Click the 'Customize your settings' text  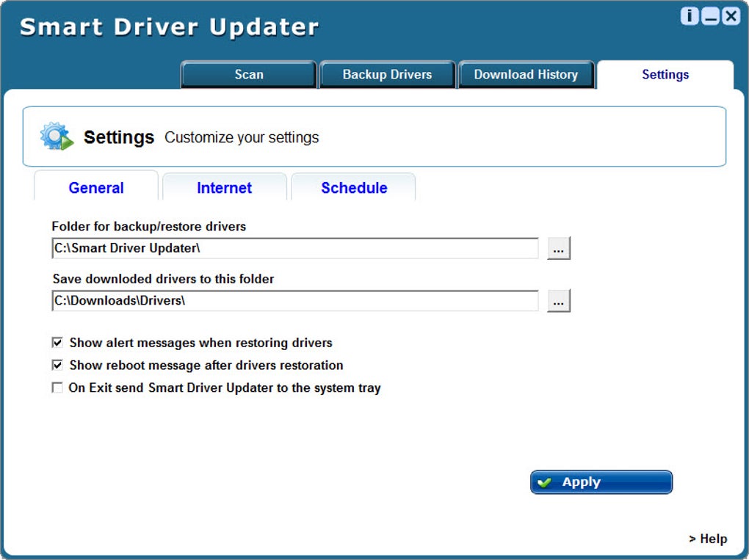(242, 137)
